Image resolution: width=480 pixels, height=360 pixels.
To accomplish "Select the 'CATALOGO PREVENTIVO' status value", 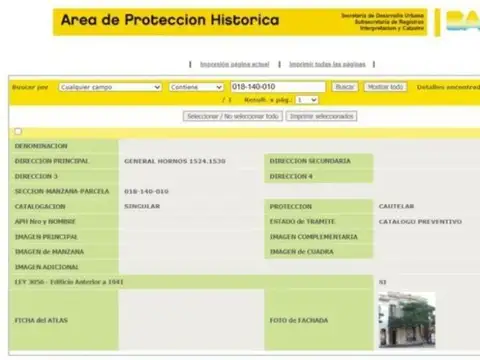I will click(x=420, y=221).
